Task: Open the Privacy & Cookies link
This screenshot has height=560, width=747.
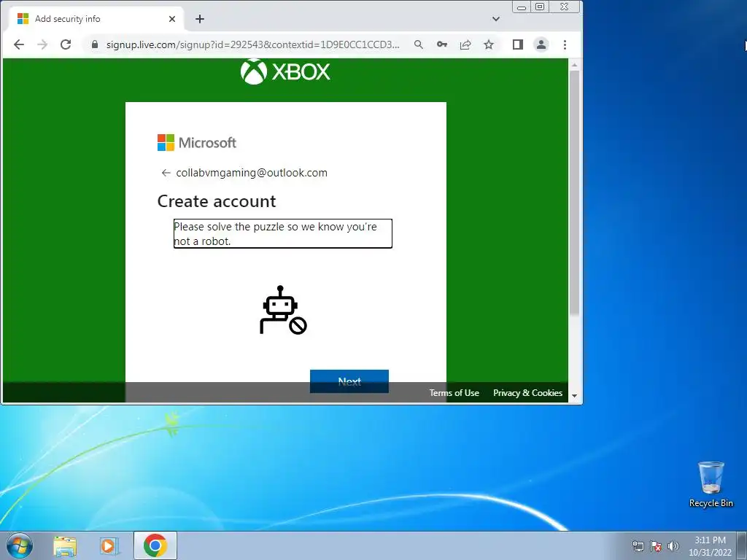Action: [528, 393]
